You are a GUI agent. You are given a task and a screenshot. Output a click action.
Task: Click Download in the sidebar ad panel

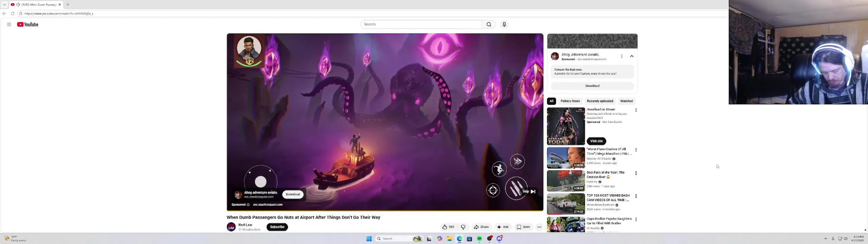tap(592, 86)
